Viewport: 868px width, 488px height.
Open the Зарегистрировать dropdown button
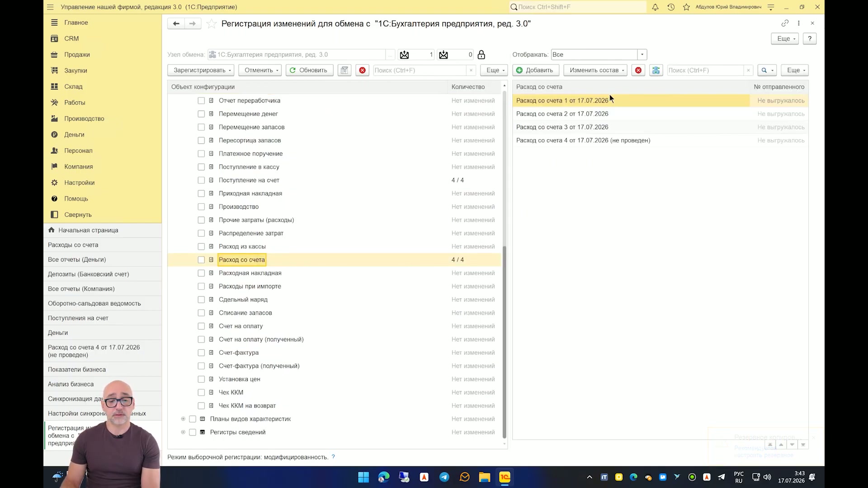pyautogui.click(x=201, y=70)
